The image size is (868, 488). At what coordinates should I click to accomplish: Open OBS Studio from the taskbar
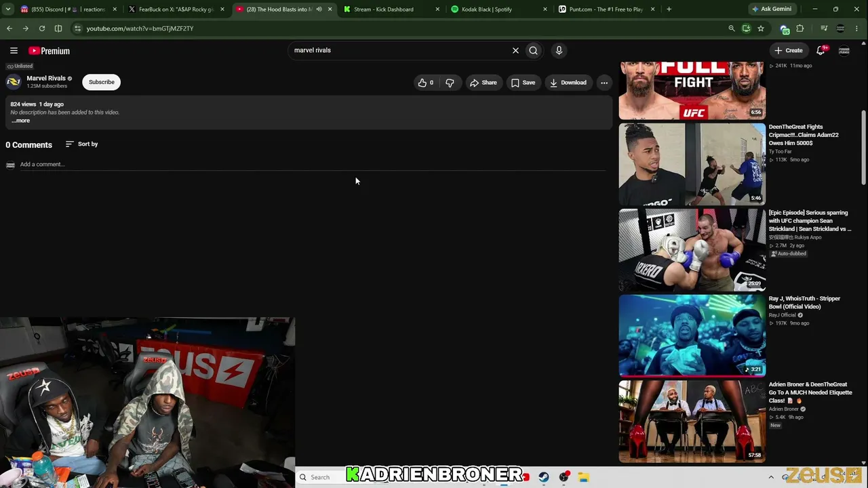click(564, 477)
